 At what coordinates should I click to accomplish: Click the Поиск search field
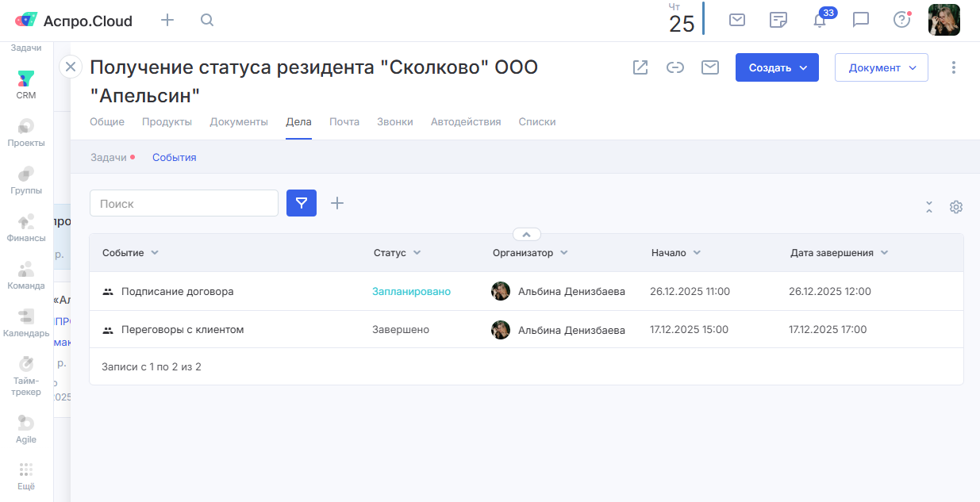[184, 204]
